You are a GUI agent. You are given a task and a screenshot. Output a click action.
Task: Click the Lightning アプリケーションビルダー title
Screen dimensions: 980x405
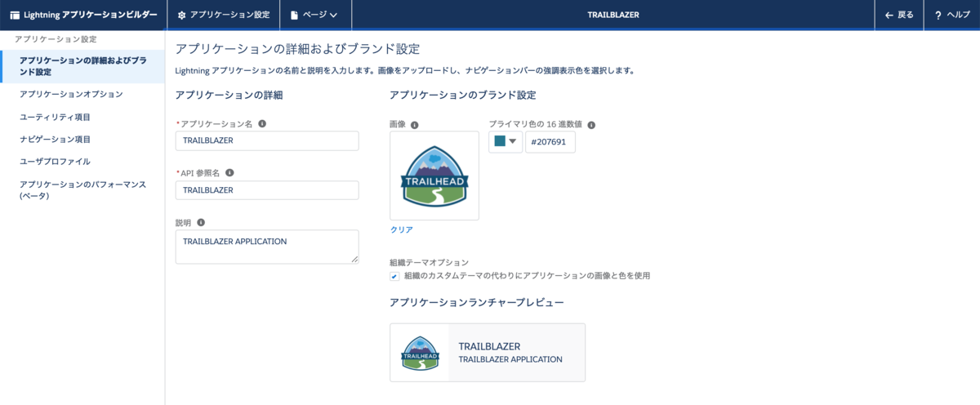pos(91,15)
